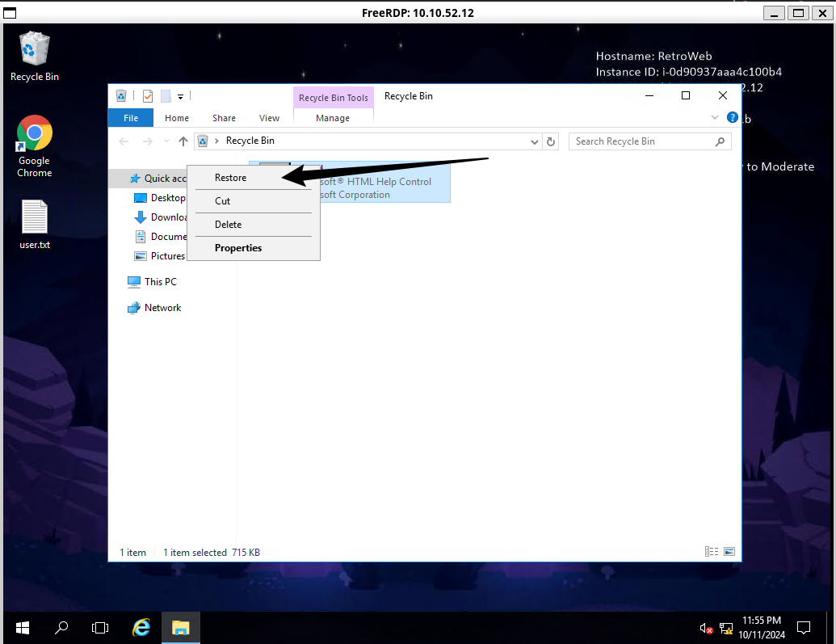The width and height of the screenshot is (836, 644).
Task: Click the muted speaker tray icon
Action: [705, 628]
